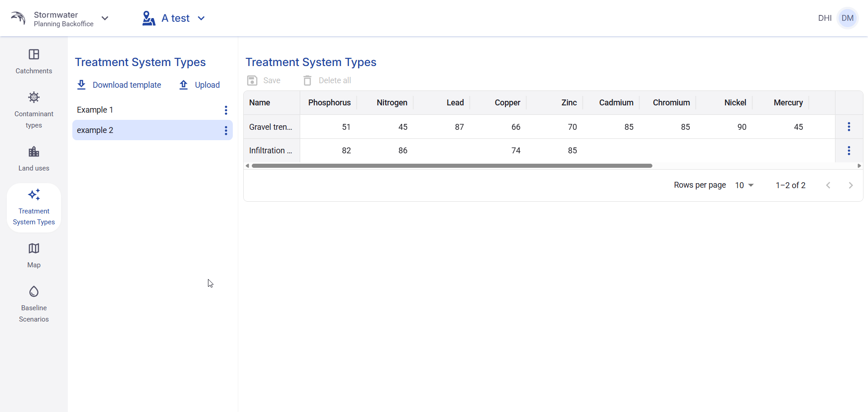Click the Zinc value 85 cell
The width and height of the screenshot is (868, 412).
click(555, 151)
